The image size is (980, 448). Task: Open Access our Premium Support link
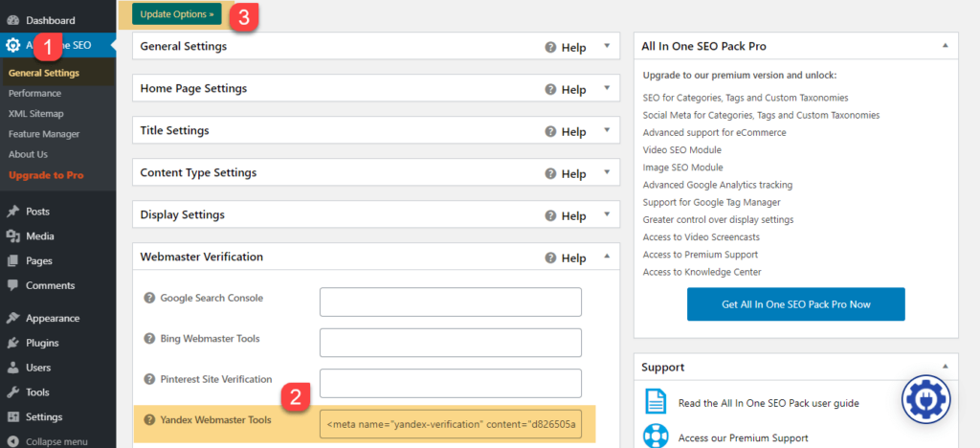click(x=743, y=438)
